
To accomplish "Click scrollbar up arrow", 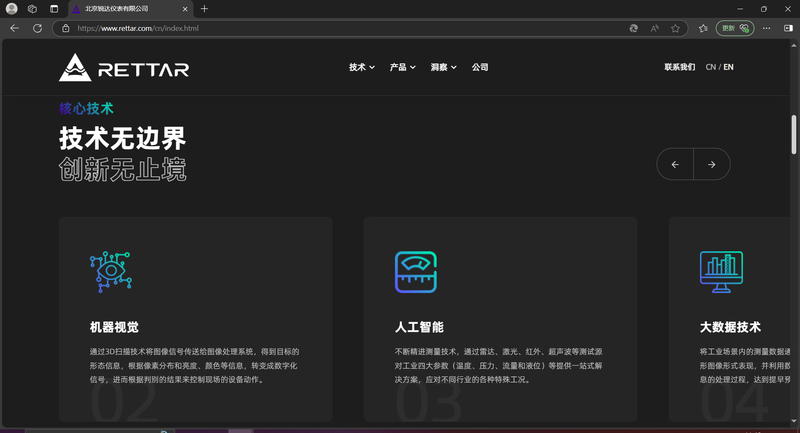I will (793, 45).
